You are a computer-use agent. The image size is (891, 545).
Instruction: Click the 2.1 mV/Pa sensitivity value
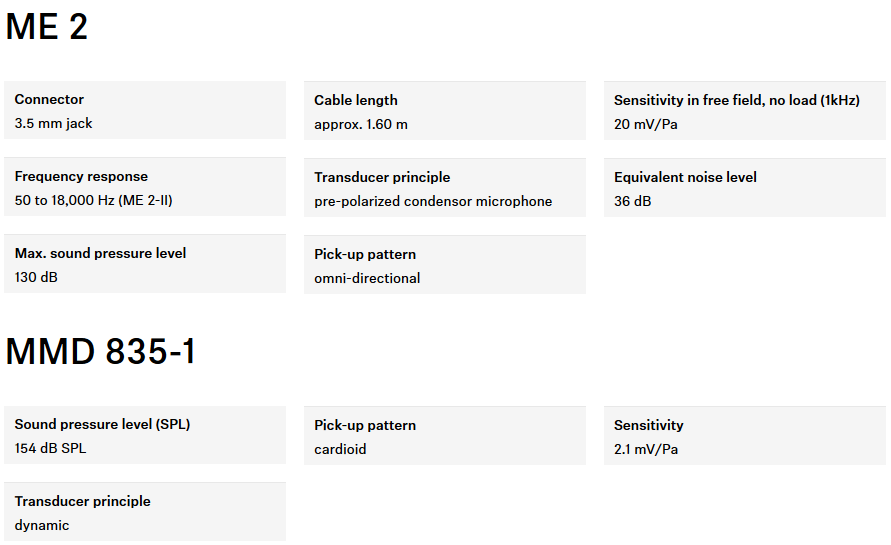(646, 450)
